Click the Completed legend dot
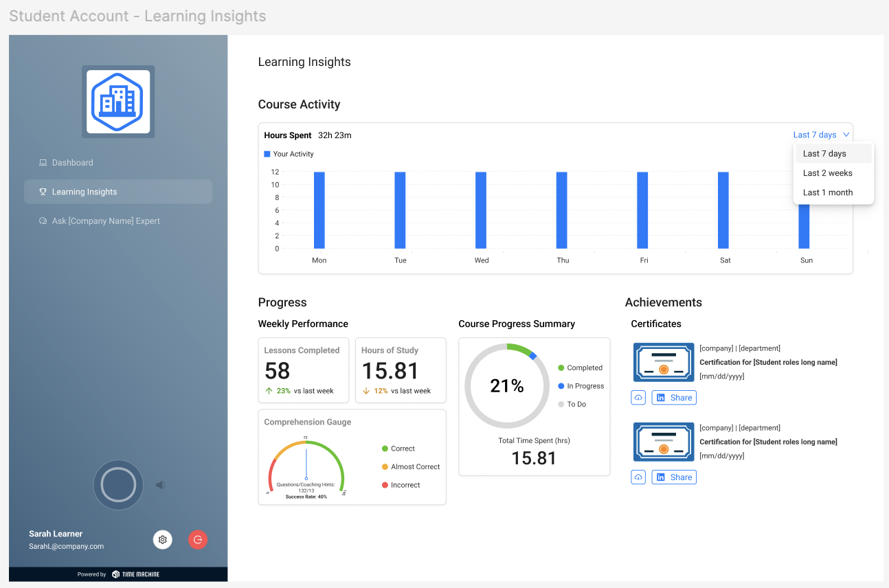This screenshot has width=889, height=588. 561,368
